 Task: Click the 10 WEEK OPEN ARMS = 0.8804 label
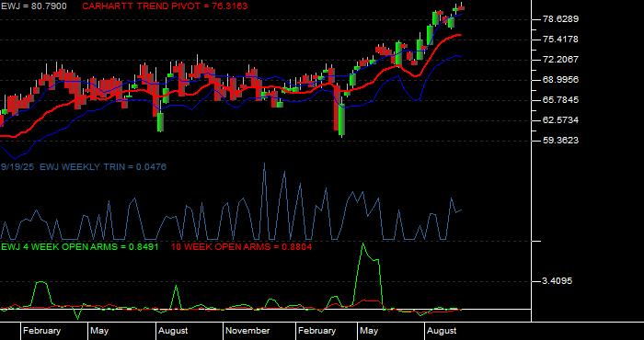tap(241, 247)
